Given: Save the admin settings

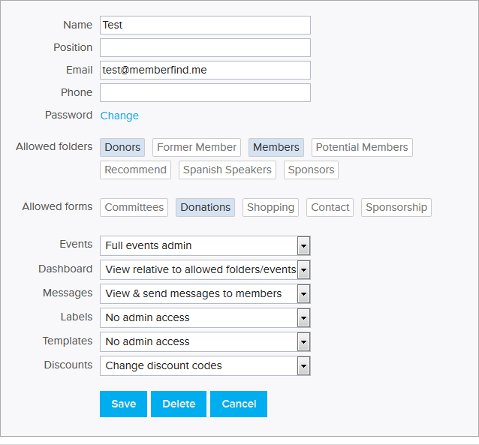Looking at the screenshot, I should tap(123, 404).
